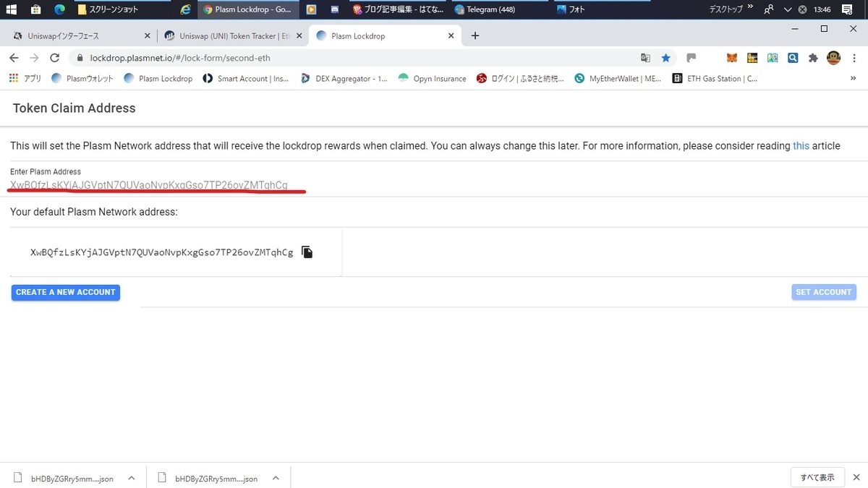This screenshot has height=488, width=868.
Task: Copy the default Plasm Network address
Action: [x=307, y=252]
